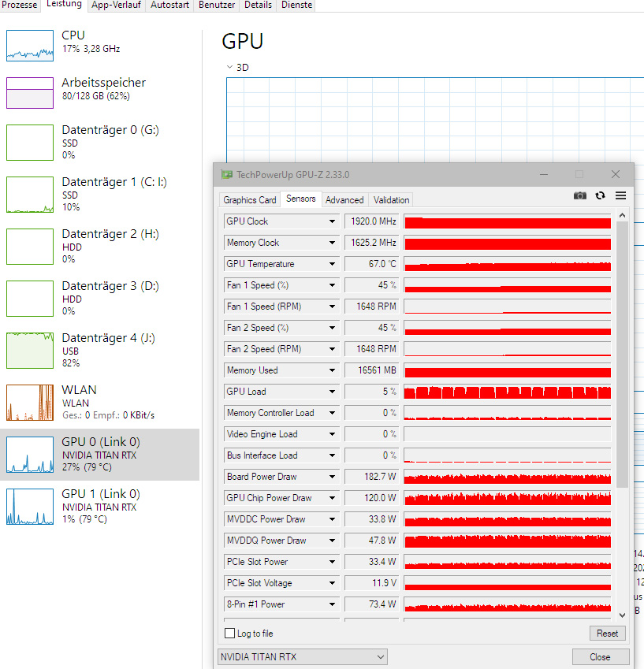Open the Benutzer tab
Screen dimensions: 644x669
tap(217, 5)
